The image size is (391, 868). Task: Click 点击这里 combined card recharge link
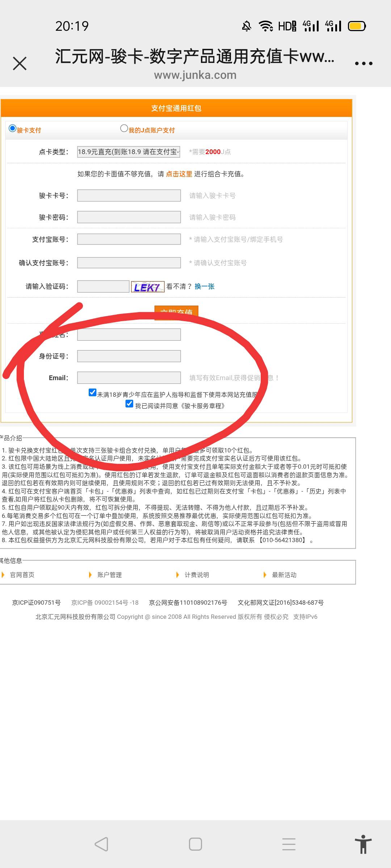tap(179, 174)
